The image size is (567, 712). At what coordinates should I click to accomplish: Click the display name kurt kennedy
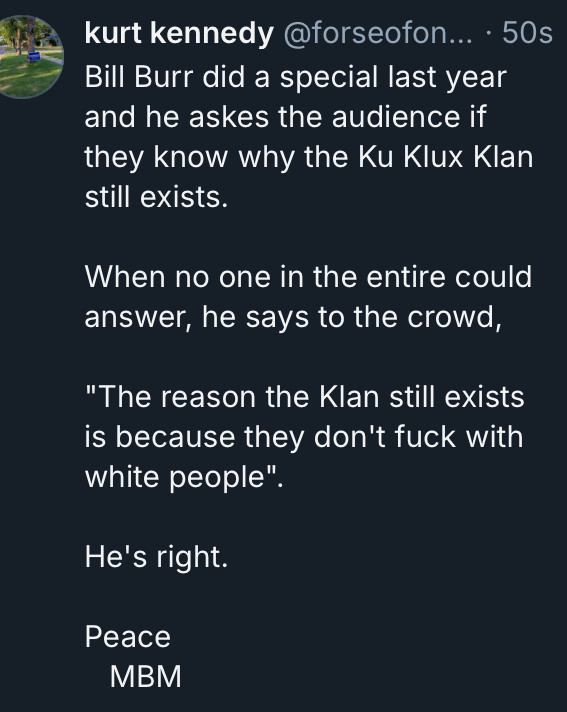(x=179, y=34)
